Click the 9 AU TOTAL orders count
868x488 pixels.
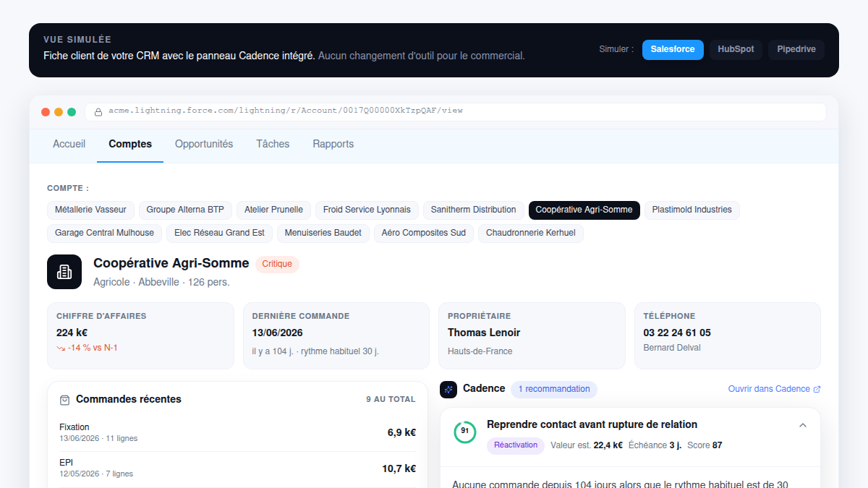[391, 399]
